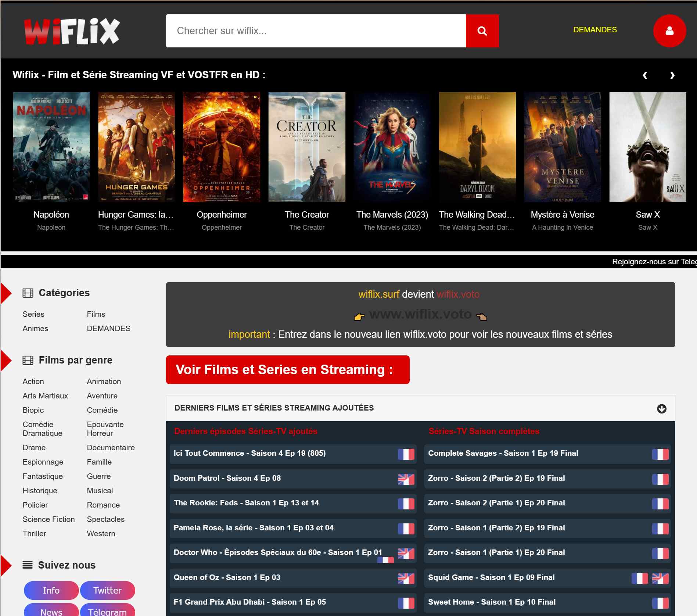Click French flag on Complete Savages row
The height and width of the screenshot is (616, 697).
[x=660, y=454]
